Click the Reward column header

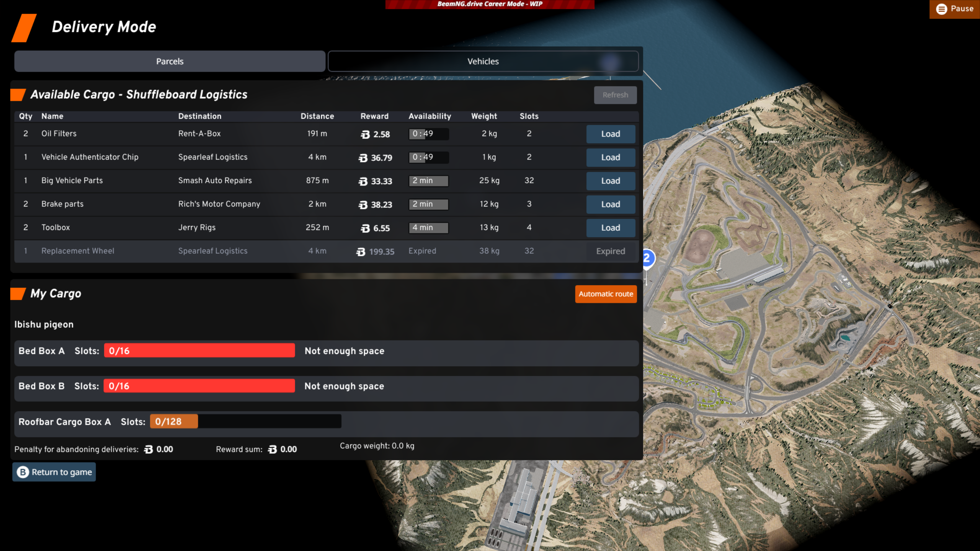(x=374, y=116)
